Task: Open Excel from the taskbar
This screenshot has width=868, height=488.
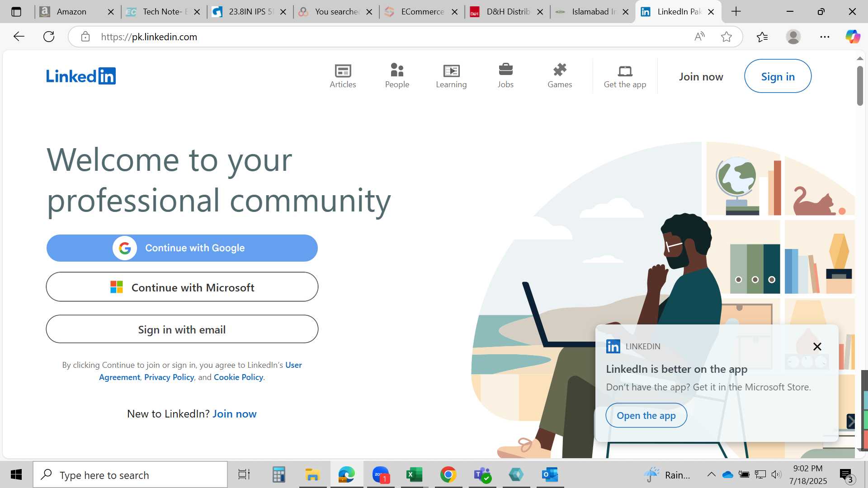Action: tap(414, 475)
